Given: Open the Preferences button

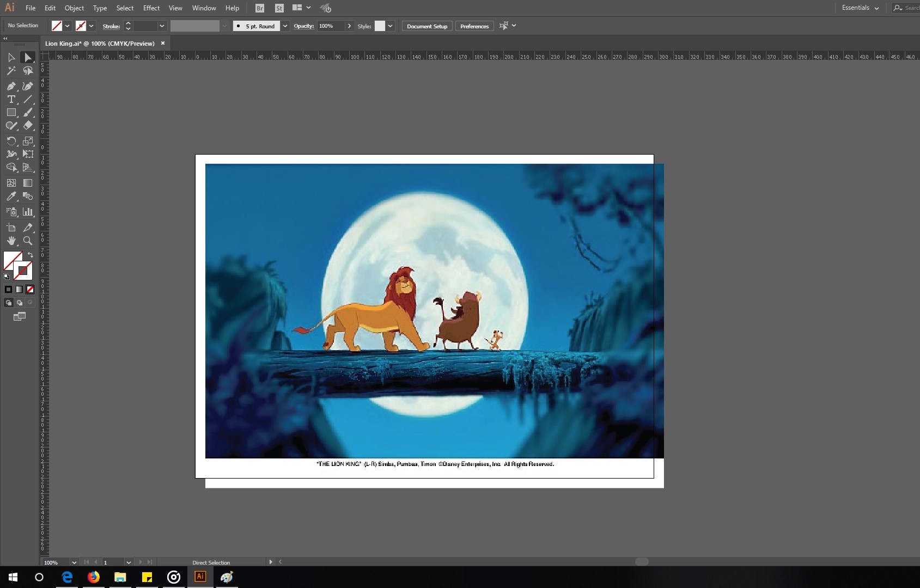Looking at the screenshot, I should (x=474, y=26).
